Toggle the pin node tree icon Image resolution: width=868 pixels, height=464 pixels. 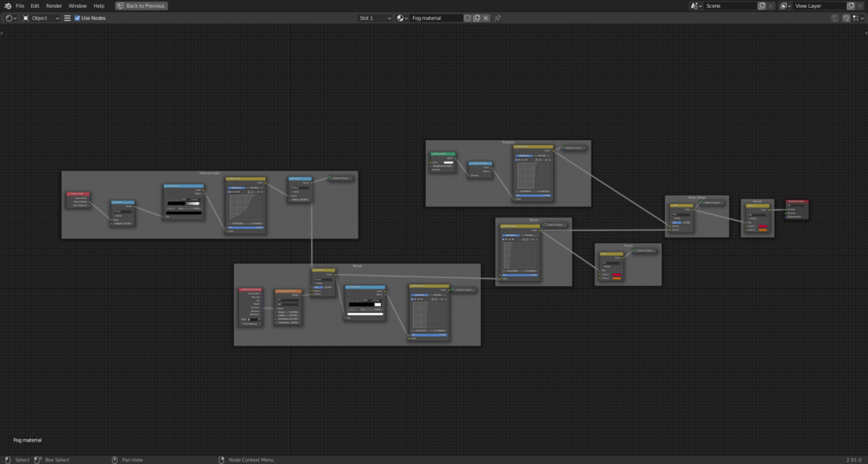tap(497, 18)
